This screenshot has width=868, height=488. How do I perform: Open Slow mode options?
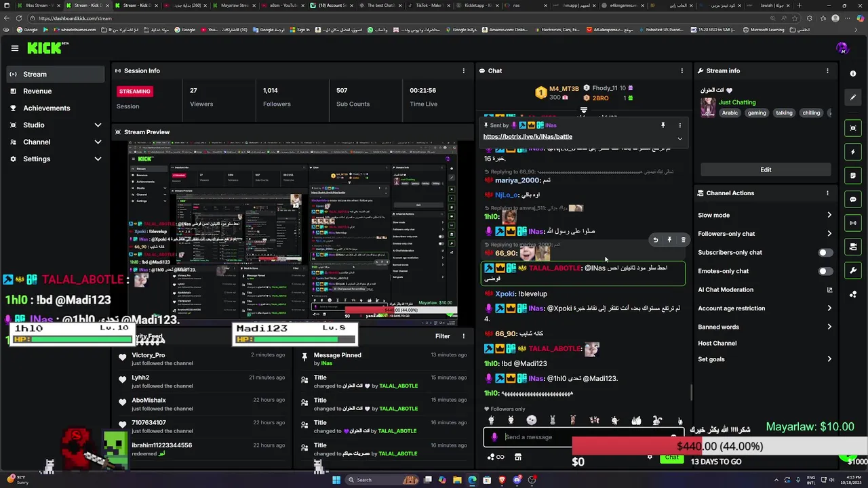765,216
